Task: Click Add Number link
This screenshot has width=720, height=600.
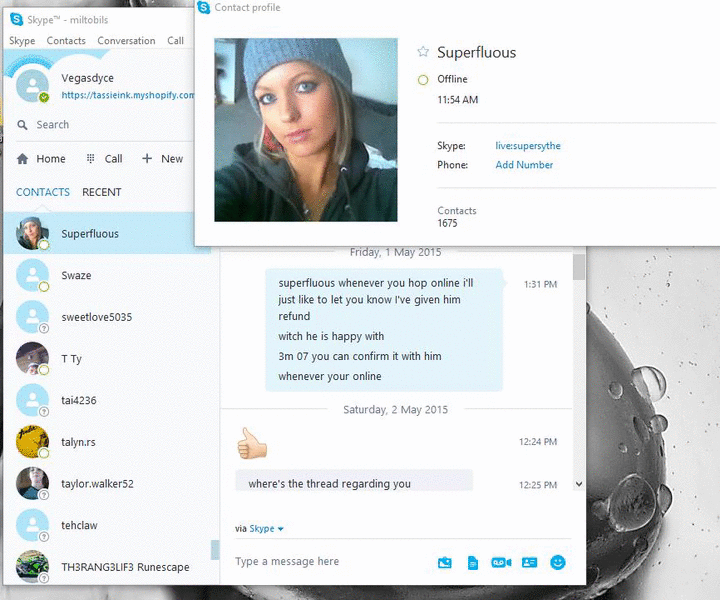Action: pyautogui.click(x=524, y=165)
